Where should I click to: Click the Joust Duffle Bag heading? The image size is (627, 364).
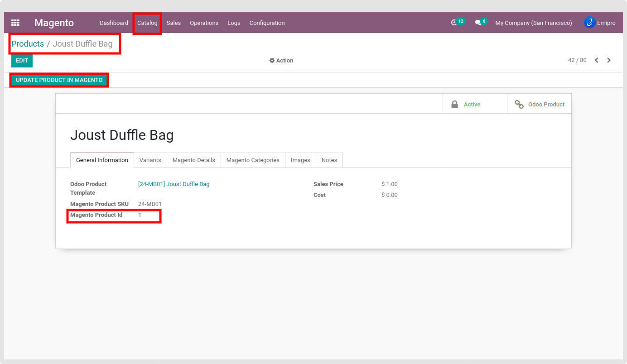122,135
